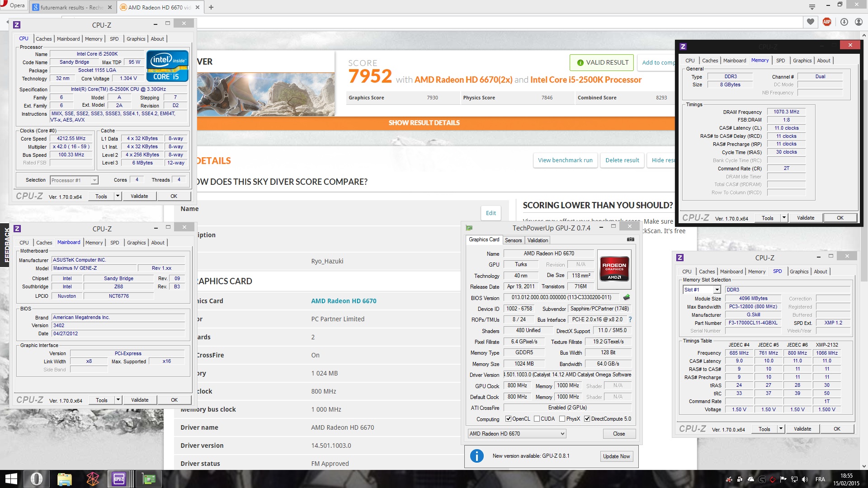Click the network tray icon
The height and width of the screenshot is (488, 868).
point(794,479)
